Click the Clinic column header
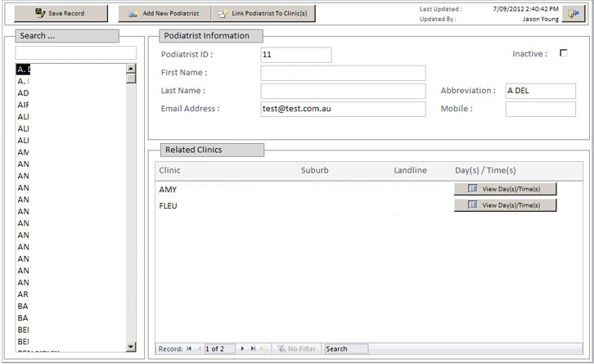Viewport: 594px width, 364px height. (x=169, y=170)
